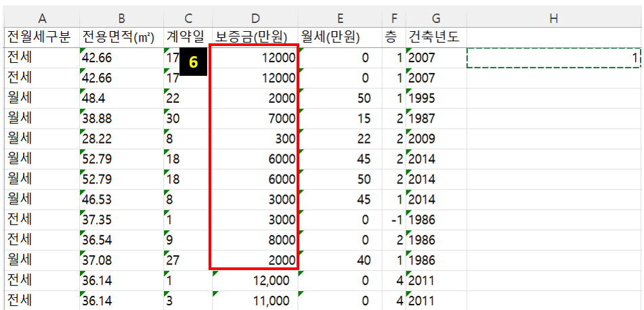
Task: Select build year cell 1987
Action: (x=436, y=118)
